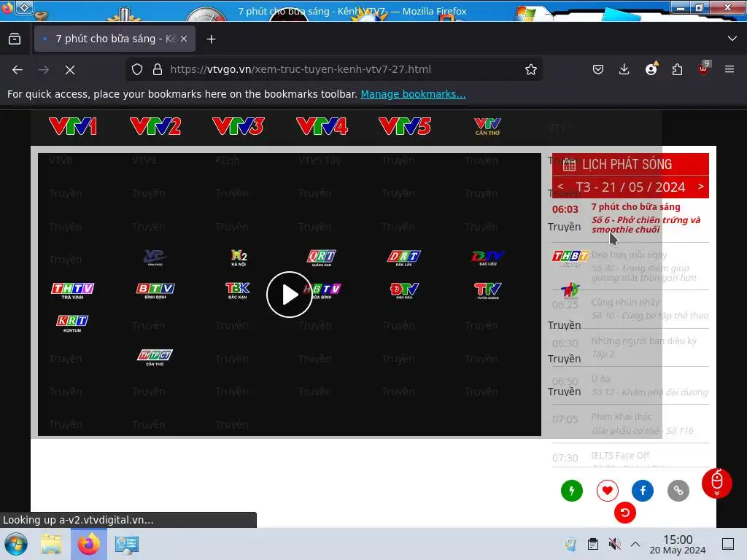Image resolution: width=747 pixels, height=560 pixels.
Task: View site shield tracking protection info
Action: pyautogui.click(x=137, y=69)
